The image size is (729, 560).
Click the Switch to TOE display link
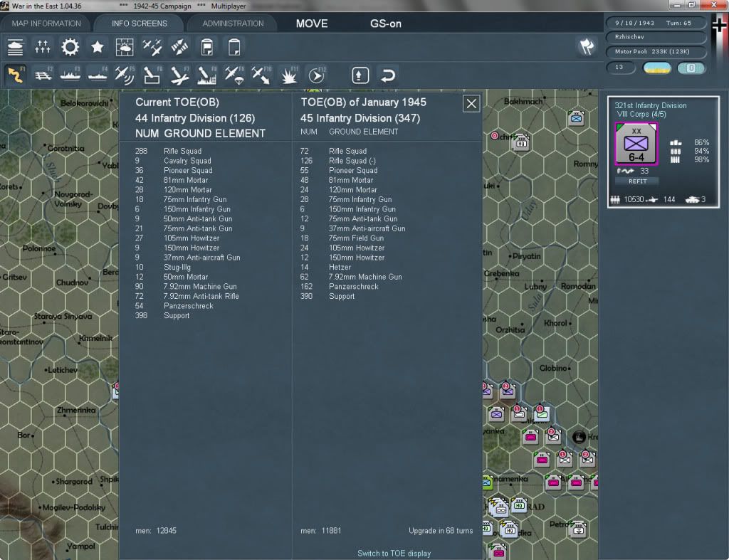[394, 553]
